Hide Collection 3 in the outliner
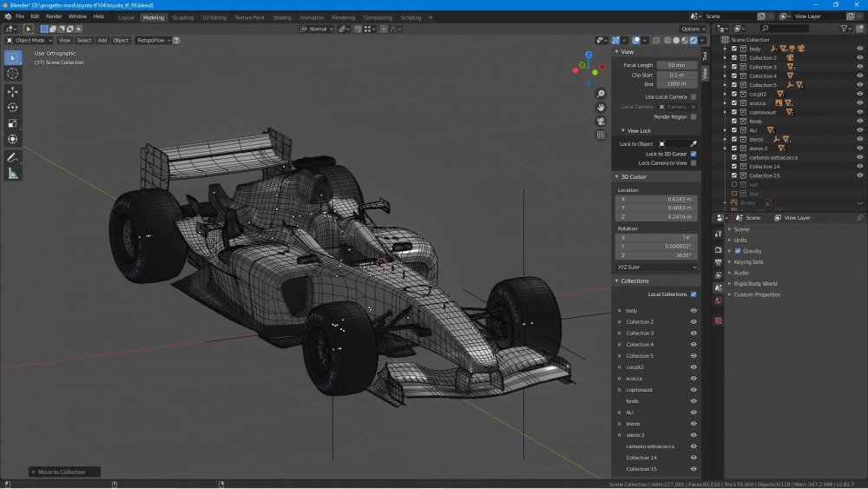Screen dimensions: 868x489 coord(859,67)
